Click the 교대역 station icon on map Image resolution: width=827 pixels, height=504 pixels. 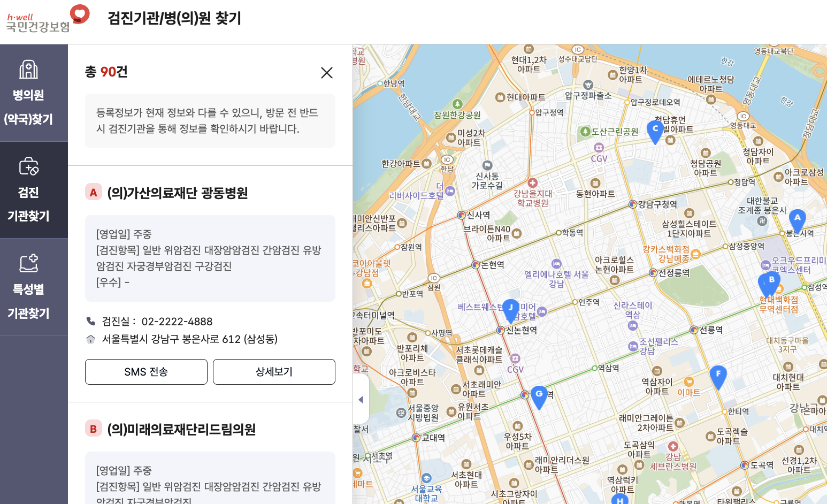click(416, 438)
